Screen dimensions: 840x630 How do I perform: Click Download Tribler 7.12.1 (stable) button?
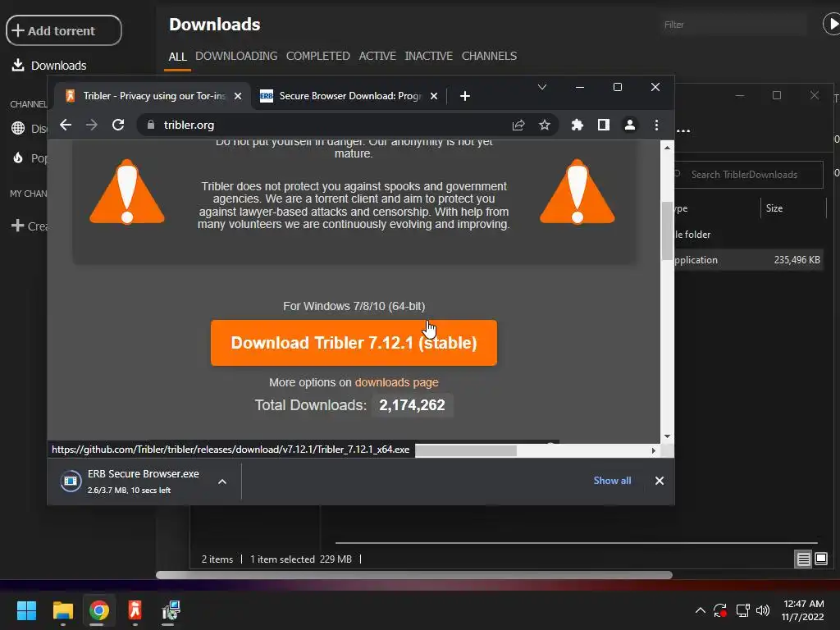pos(354,343)
